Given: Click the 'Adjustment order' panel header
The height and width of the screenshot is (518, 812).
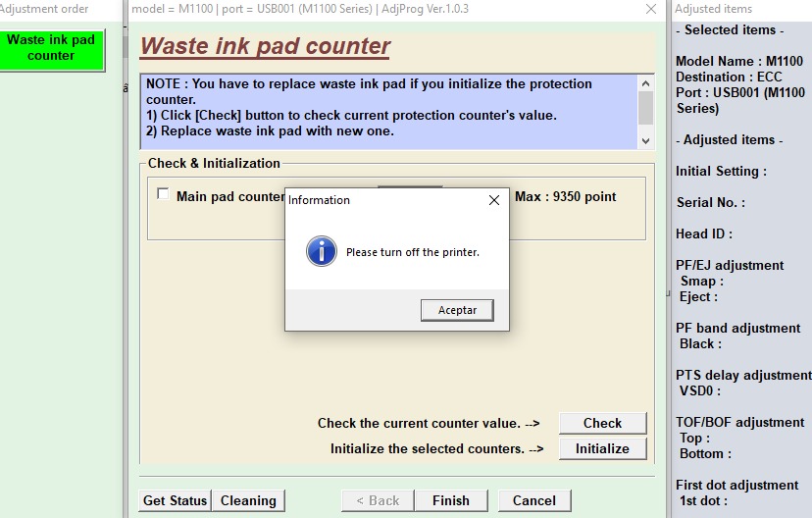Looking at the screenshot, I should [44, 9].
